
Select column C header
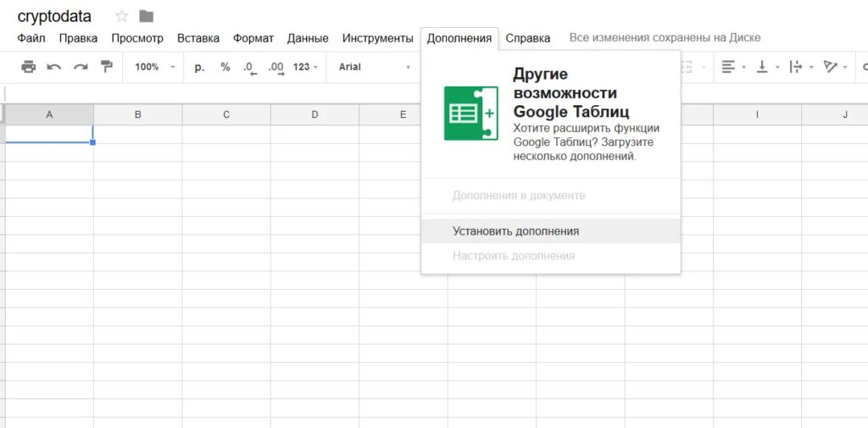pyautogui.click(x=226, y=114)
